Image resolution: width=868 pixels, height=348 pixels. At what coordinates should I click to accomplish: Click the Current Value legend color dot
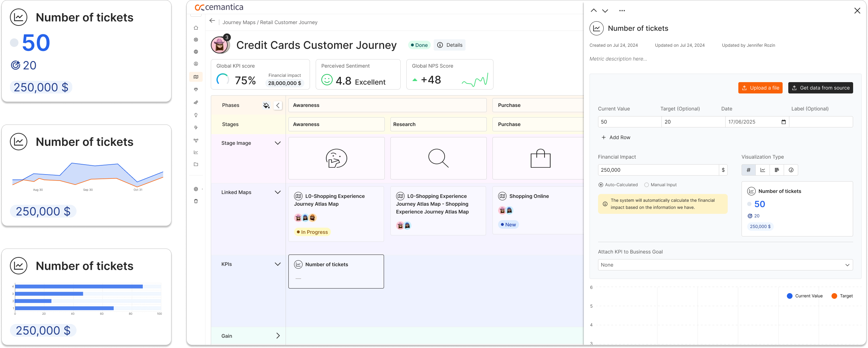790,296
